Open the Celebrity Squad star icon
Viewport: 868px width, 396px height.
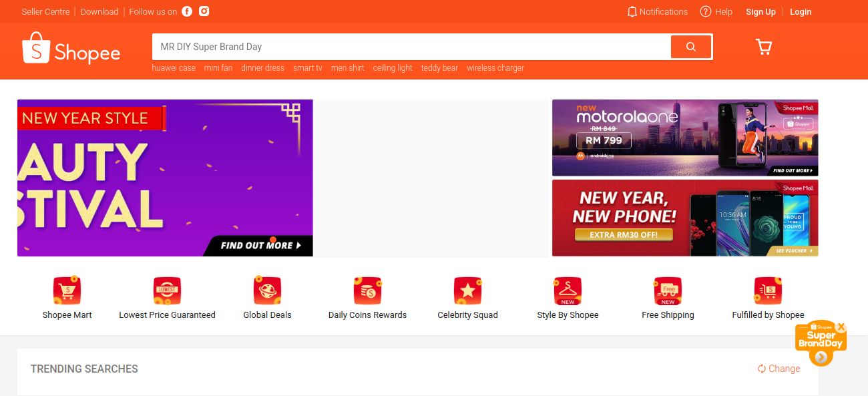tap(467, 290)
